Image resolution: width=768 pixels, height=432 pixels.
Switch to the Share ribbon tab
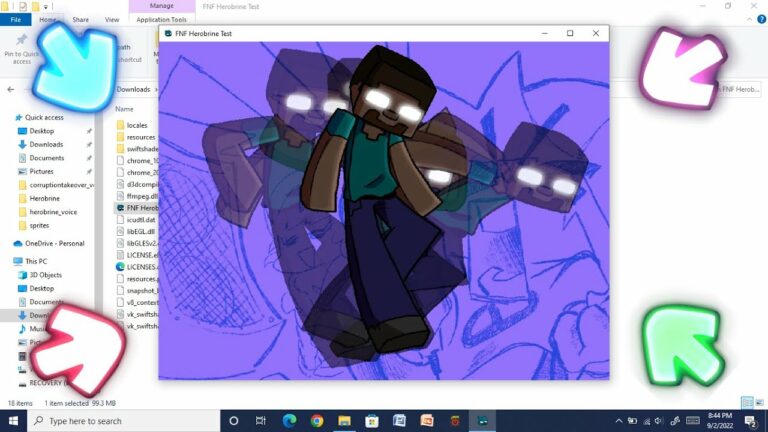pos(80,20)
